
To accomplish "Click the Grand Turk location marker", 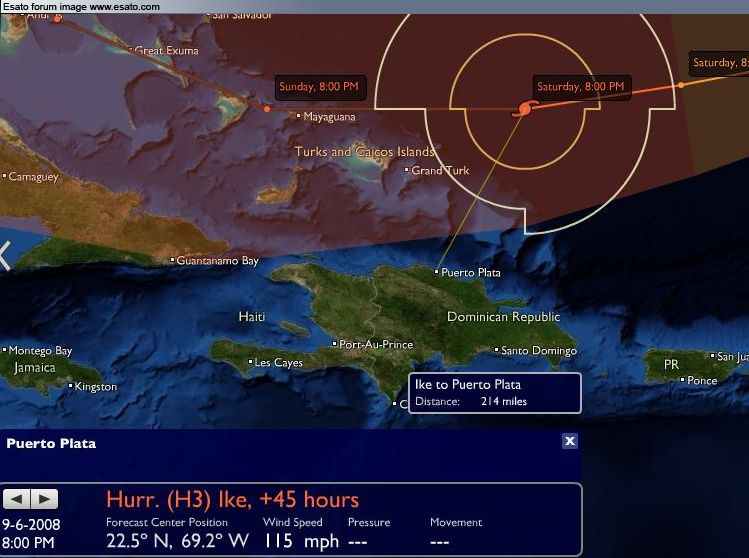I will click(x=408, y=170).
